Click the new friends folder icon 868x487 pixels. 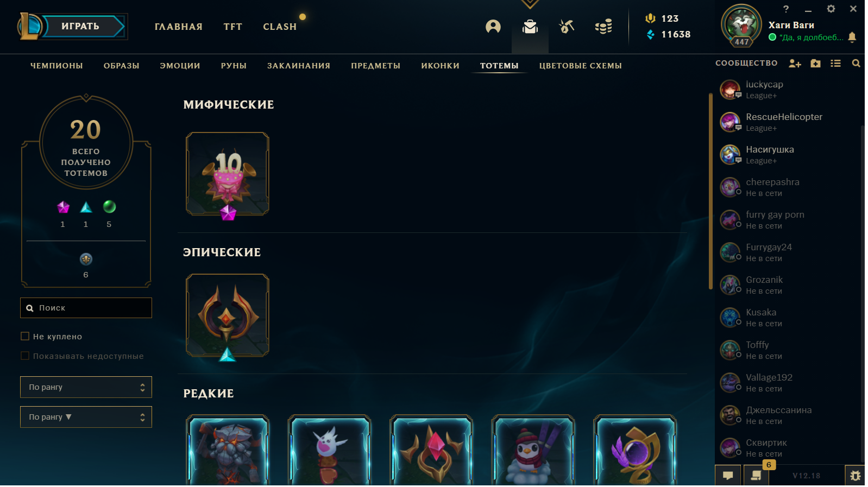click(815, 64)
